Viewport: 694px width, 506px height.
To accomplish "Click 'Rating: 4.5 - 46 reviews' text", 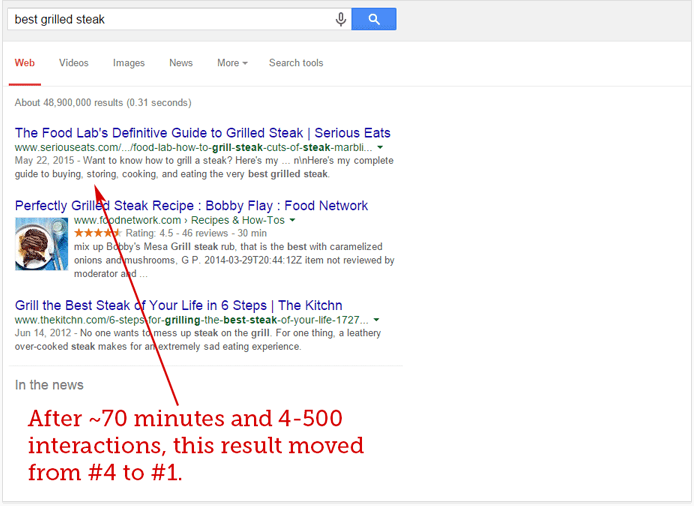I will pos(177,233).
